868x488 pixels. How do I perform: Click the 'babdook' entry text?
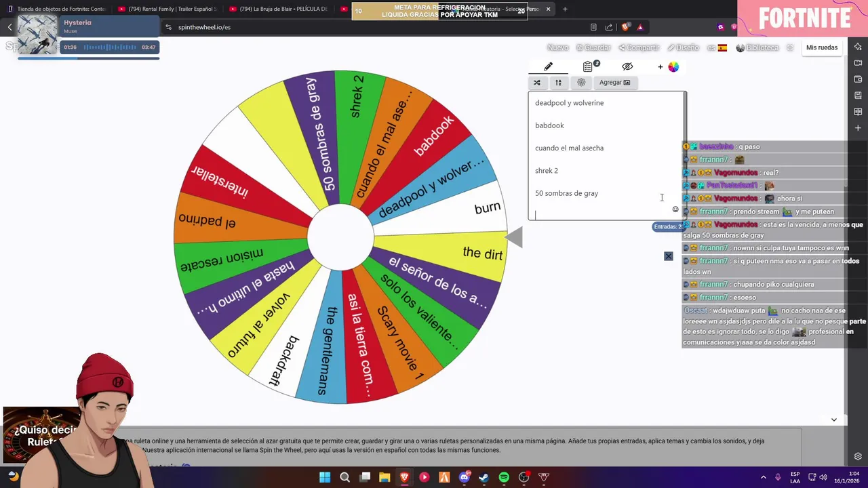(549, 125)
